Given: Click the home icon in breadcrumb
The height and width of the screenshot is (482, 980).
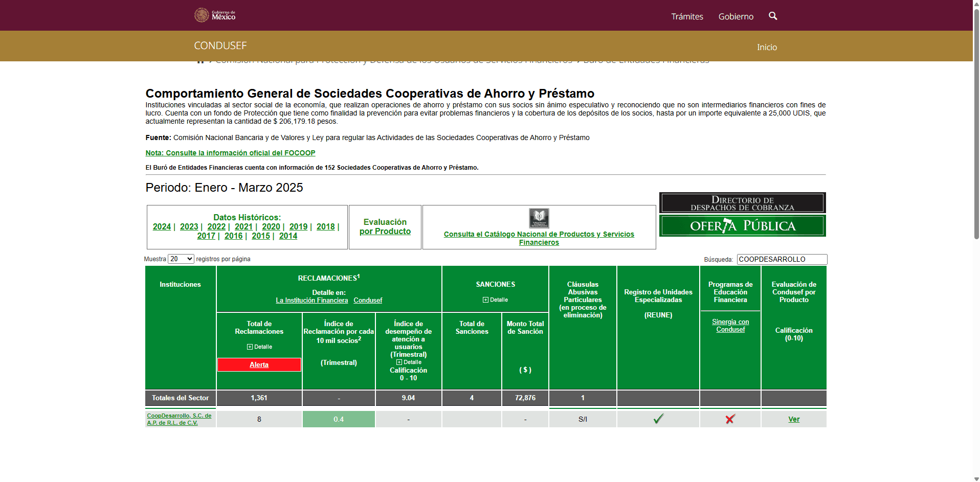Looking at the screenshot, I should (x=201, y=61).
